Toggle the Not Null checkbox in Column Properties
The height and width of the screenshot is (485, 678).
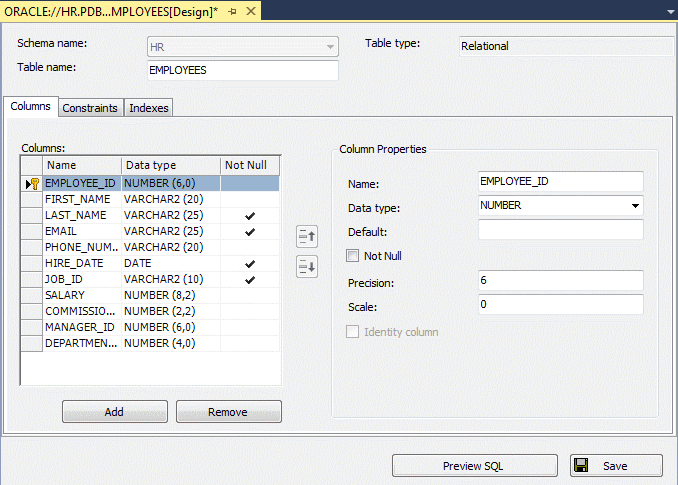coord(352,256)
